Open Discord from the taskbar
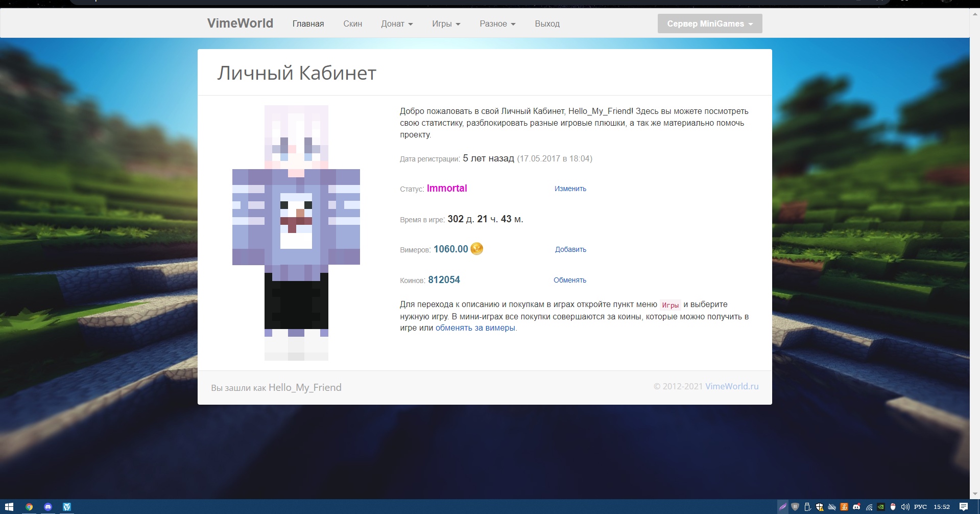 point(48,507)
